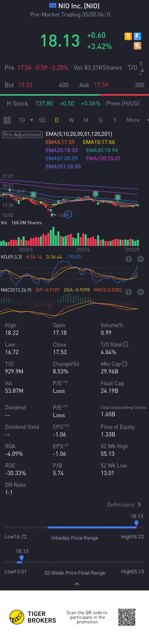Tap the Change(%) 8.53% value
Viewport: 149px width, 644px height.
[60, 371]
